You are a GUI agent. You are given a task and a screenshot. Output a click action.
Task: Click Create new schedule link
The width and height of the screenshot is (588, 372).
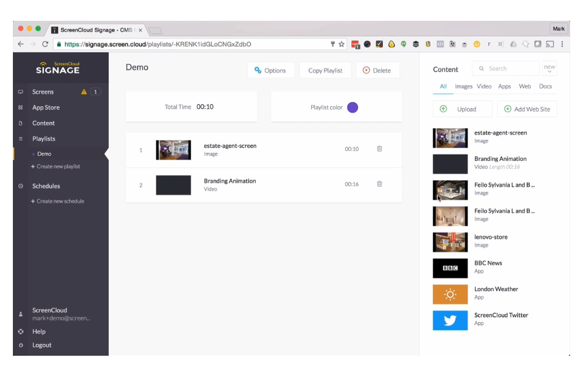(60, 201)
